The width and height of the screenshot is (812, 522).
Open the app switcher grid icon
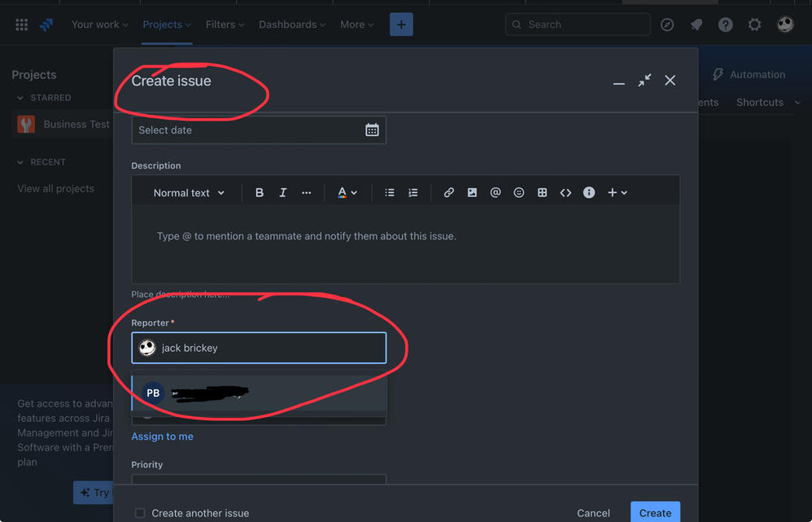pyautogui.click(x=21, y=24)
